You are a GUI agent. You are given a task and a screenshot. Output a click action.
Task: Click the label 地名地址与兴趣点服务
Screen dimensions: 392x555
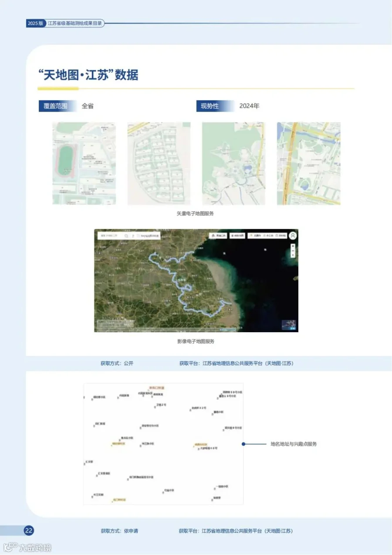[x=294, y=444]
